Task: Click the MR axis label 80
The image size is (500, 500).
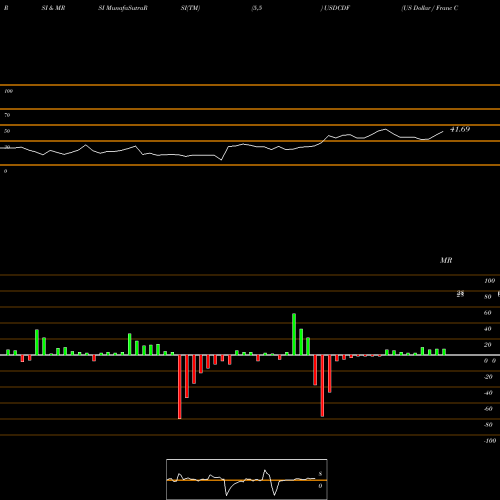Action: [488, 297]
